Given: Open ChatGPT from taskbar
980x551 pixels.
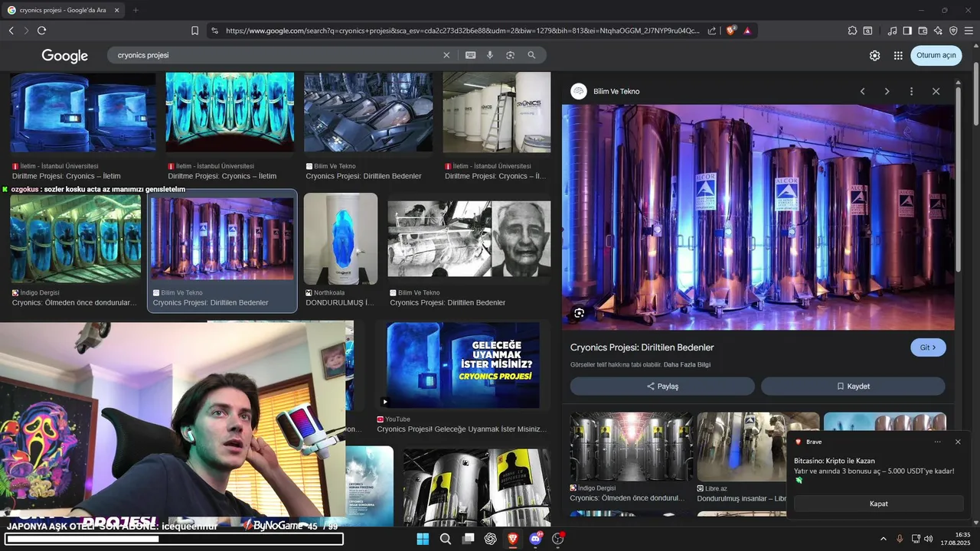Looking at the screenshot, I should [491, 539].
